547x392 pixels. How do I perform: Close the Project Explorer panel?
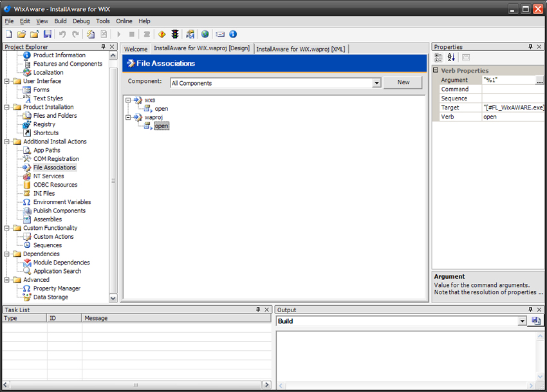tap(111, 46)
